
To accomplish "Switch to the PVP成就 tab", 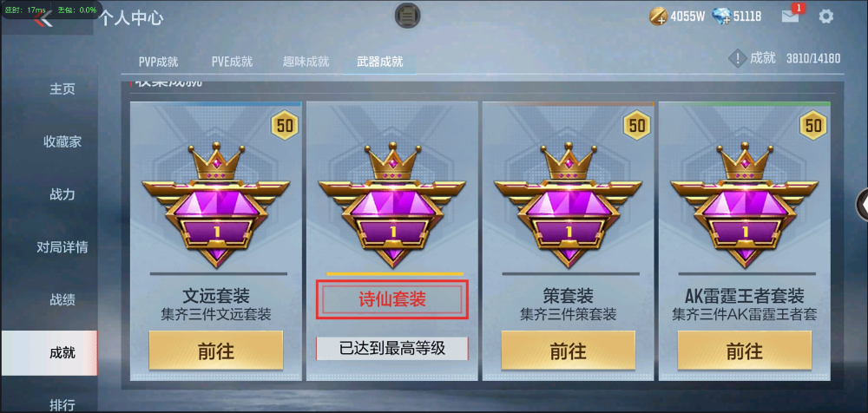I will [158, 62].
